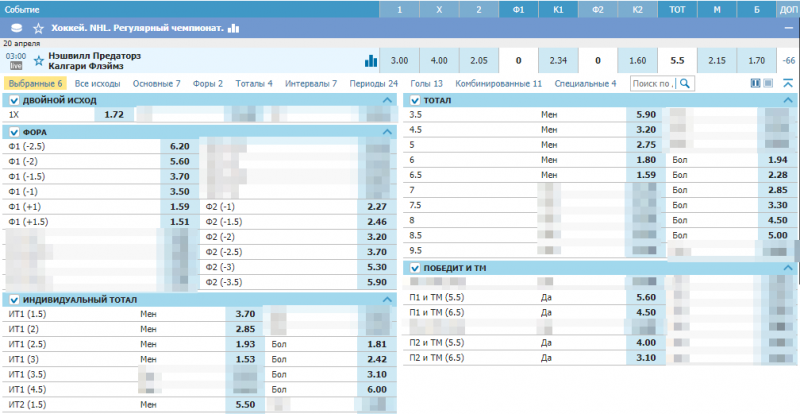
Task: Open match statistics bar chart icon
Action: tap(371, 60)
